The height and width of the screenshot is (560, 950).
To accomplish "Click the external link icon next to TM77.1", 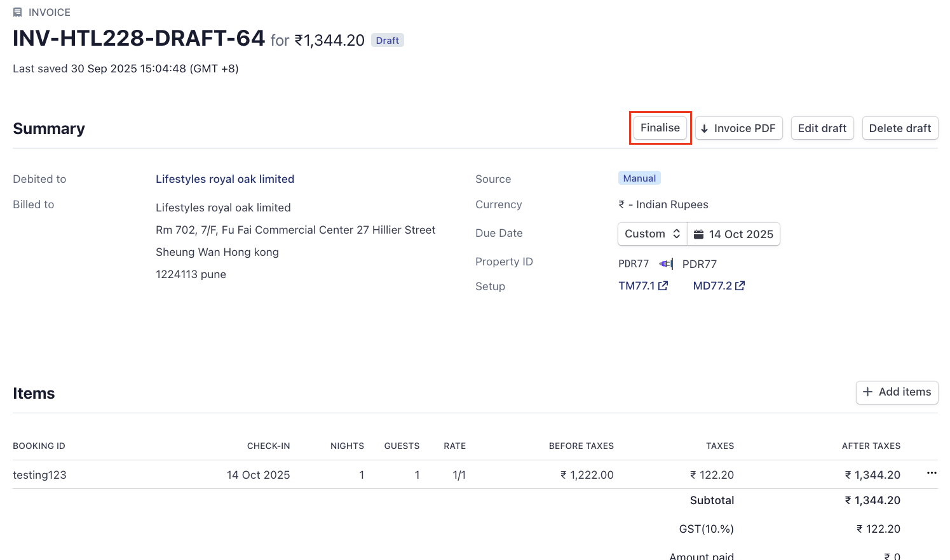I will (x=663, y=286).
